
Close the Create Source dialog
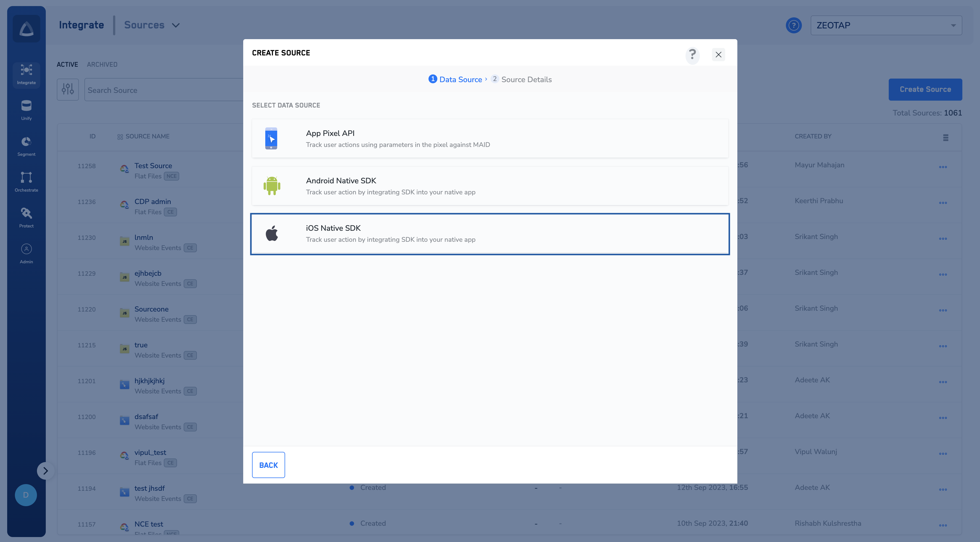click(x=718, y=55)
